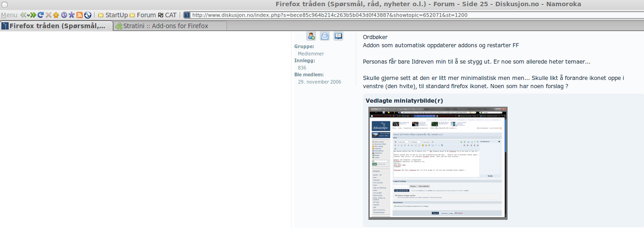This screenshot has height=228, width=644.
Task: Send message to poster envelope icon
Action: coord(325,36)
